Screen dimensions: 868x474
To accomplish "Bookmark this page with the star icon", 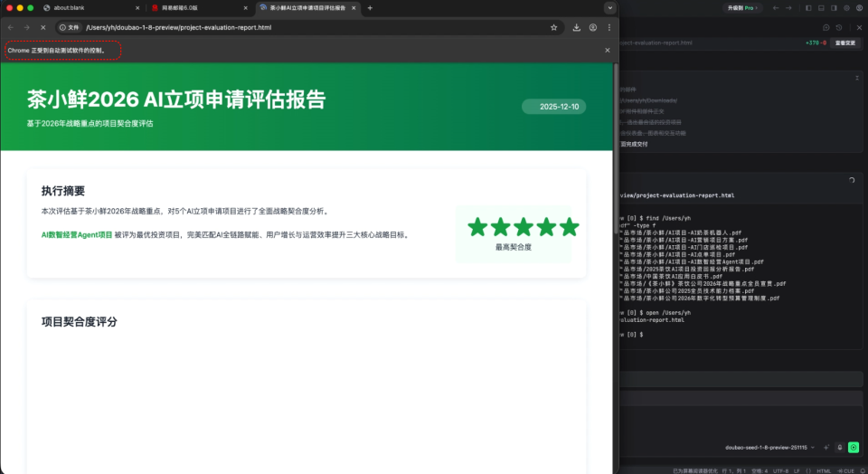I will [553, 27].
